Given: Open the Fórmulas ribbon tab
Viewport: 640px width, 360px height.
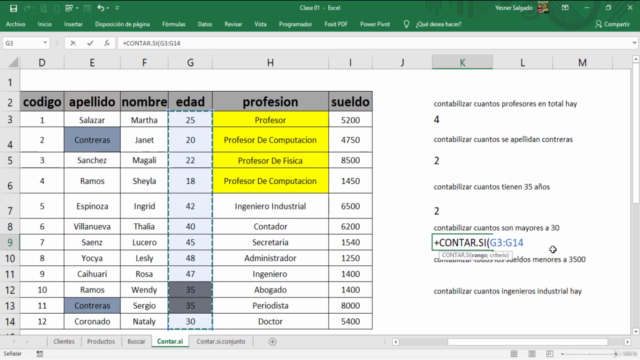Looking at the screenshot, I should pos(173,24).
